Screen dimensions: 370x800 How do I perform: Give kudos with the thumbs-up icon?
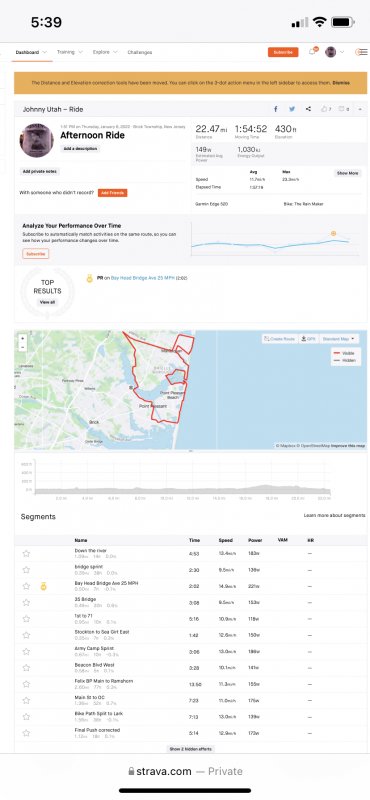pyautogui.click(x=326, y=109)
